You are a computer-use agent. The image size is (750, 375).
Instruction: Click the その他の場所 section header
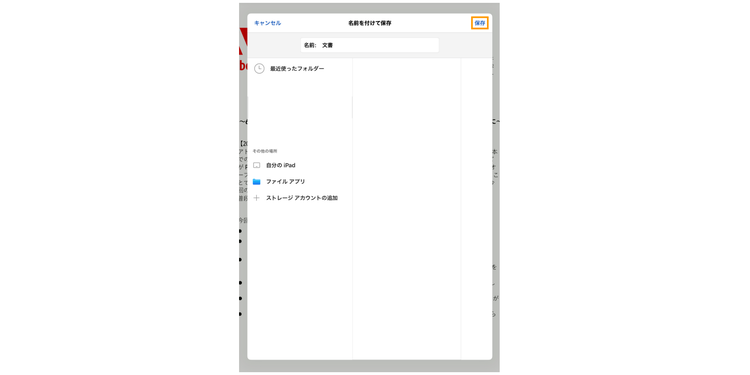[264, 151]
